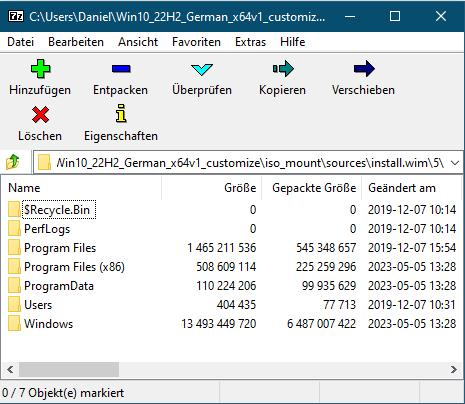Minimize the 7-Zip window
Viewport: 465px width, 404px height.
(350, 16)
